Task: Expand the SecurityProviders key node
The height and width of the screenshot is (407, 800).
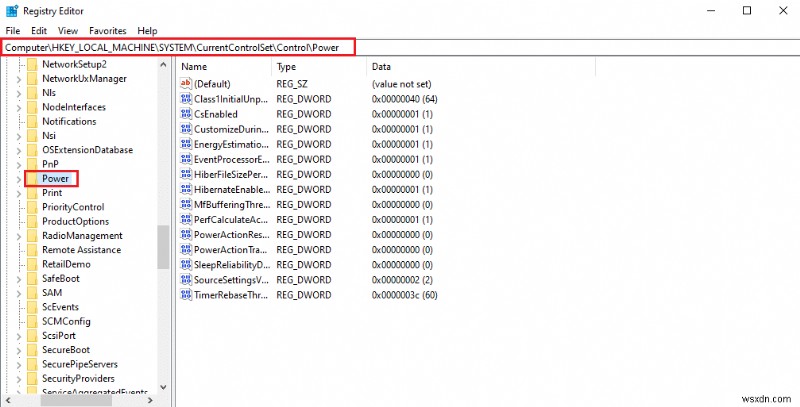Action: point(18,379)
